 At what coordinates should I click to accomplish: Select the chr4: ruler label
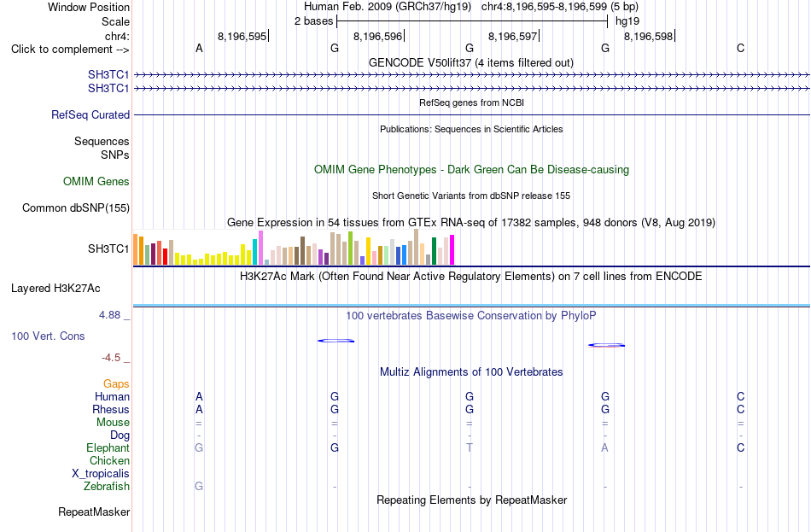[117, 36]
